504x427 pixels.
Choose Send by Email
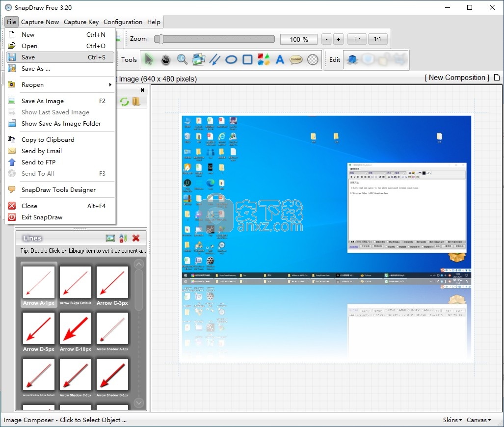(x=60, y=151)
